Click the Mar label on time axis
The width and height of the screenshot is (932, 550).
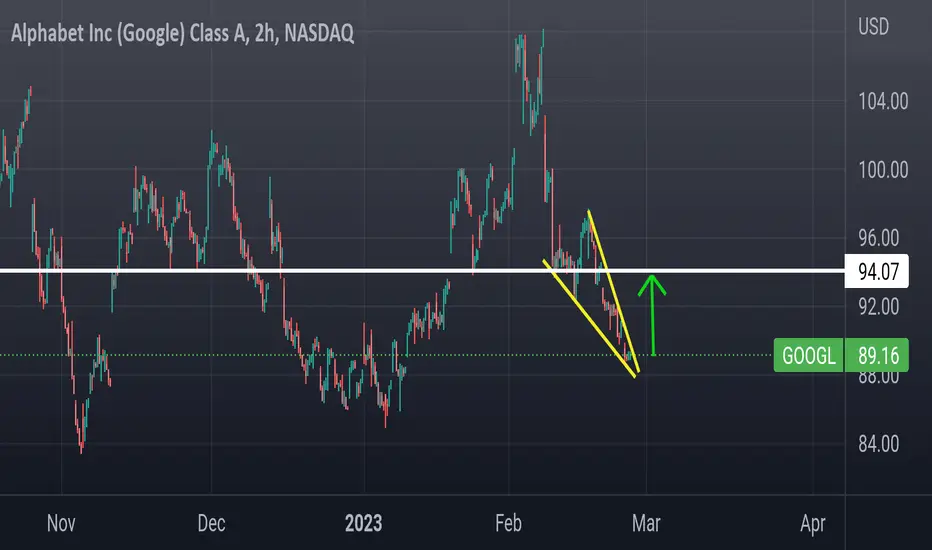tap(646, 523)
